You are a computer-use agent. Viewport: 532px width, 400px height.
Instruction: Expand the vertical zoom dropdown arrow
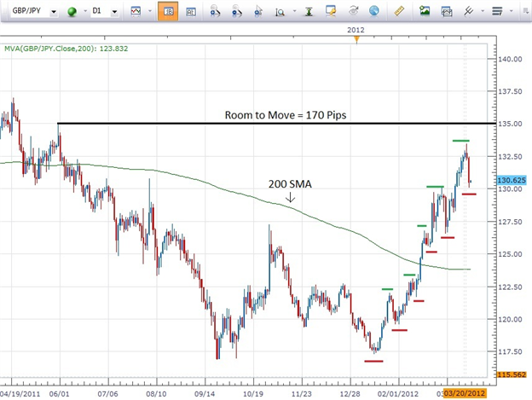coord(294,11)
